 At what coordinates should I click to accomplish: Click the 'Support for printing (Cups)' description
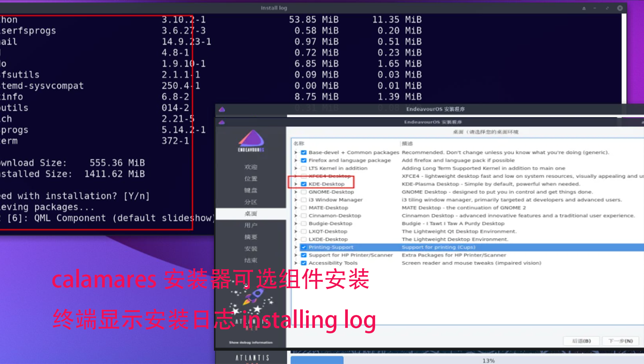439,247
